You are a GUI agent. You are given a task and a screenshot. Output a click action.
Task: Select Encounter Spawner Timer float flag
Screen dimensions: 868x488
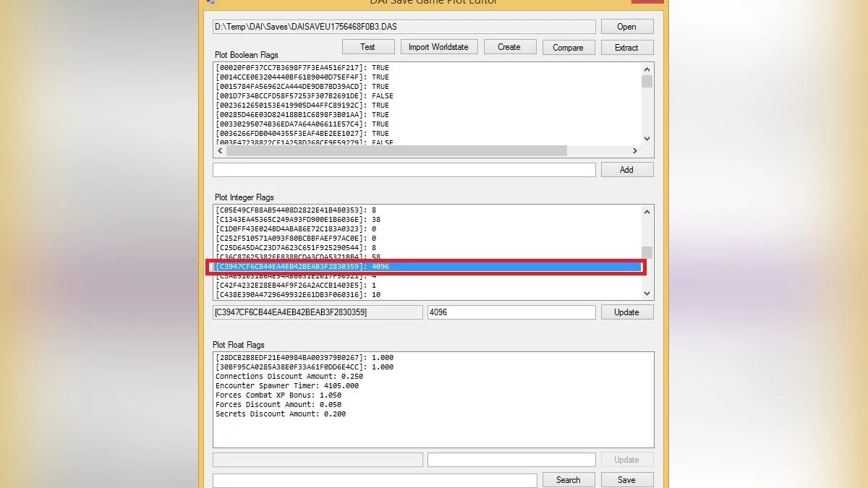point(287,386)
